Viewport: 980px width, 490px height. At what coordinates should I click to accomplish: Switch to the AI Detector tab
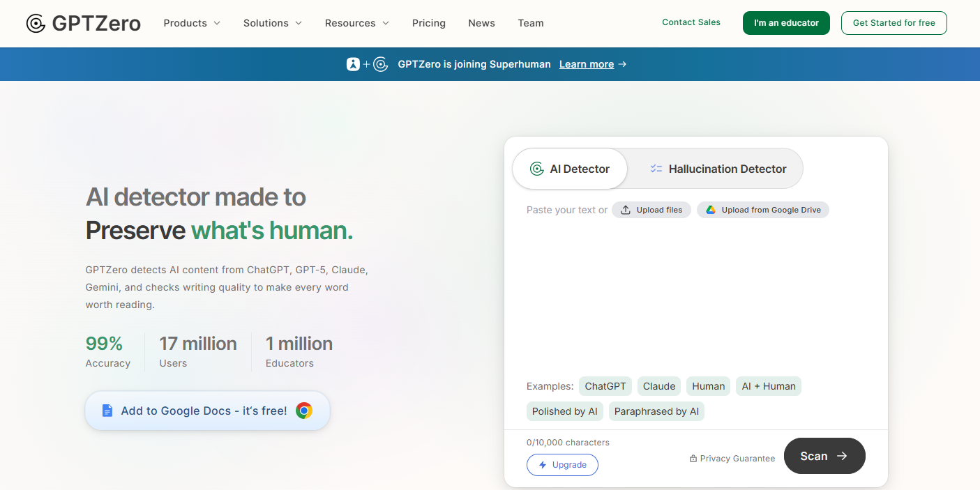[x=570, y=169]
